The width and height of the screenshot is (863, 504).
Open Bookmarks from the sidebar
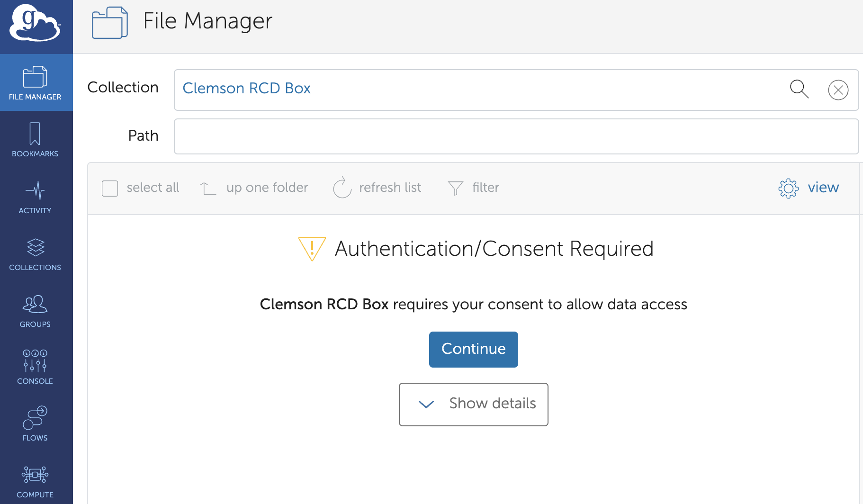[35, 140]
